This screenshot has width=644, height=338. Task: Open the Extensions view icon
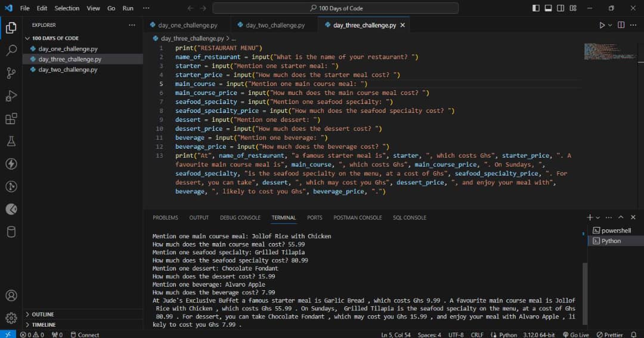click(11, 118)
